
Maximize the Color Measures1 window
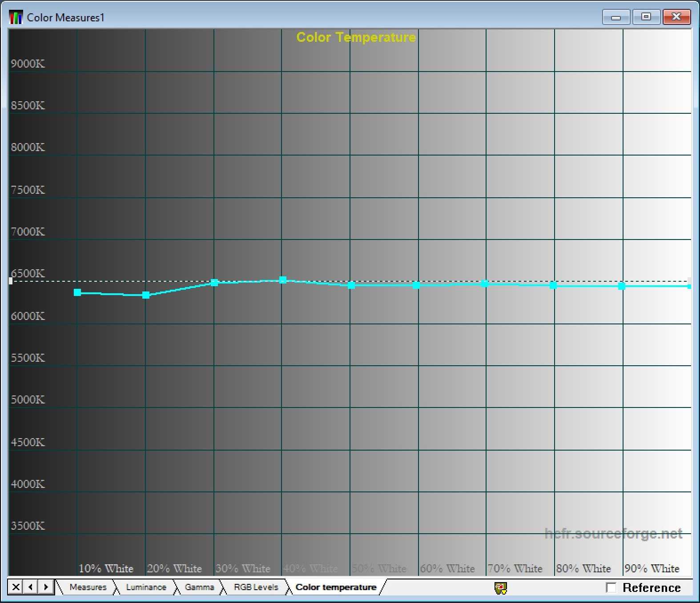646,17
